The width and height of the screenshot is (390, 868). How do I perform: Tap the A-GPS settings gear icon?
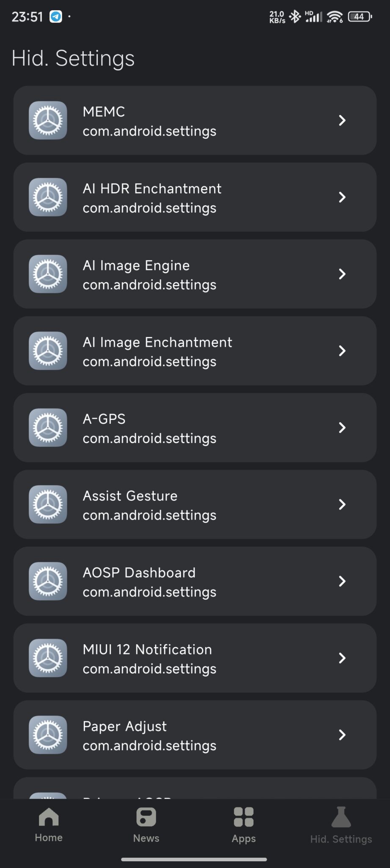[48, 428]
